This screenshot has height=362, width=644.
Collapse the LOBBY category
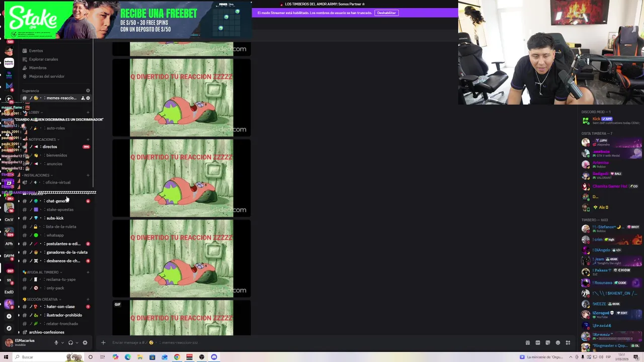34,112
